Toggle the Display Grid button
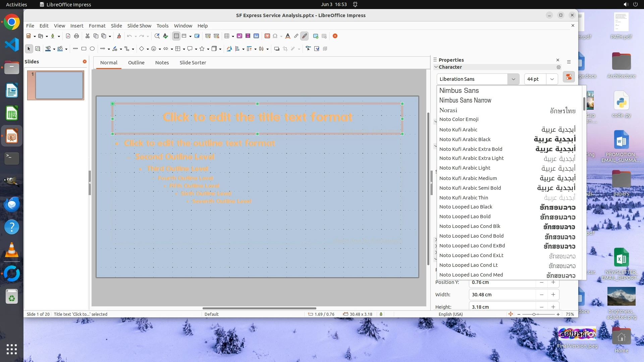The image size is (644, 362). pyautogui.click(x=176, y=36)
